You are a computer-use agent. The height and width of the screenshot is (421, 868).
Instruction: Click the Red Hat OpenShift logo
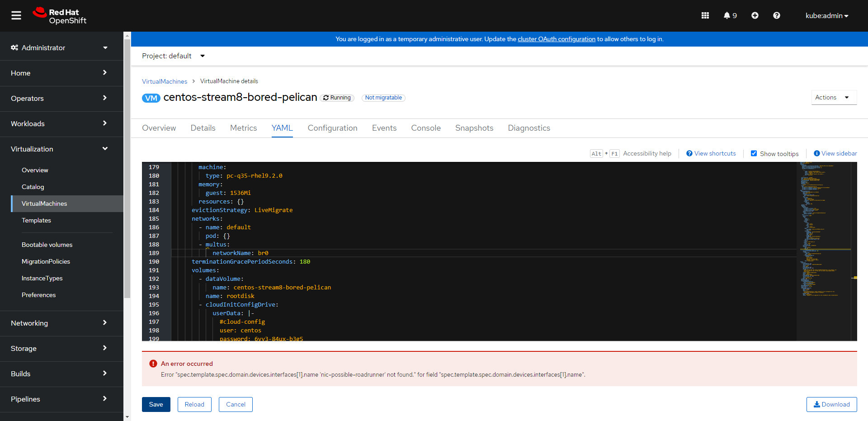point(59,16)
